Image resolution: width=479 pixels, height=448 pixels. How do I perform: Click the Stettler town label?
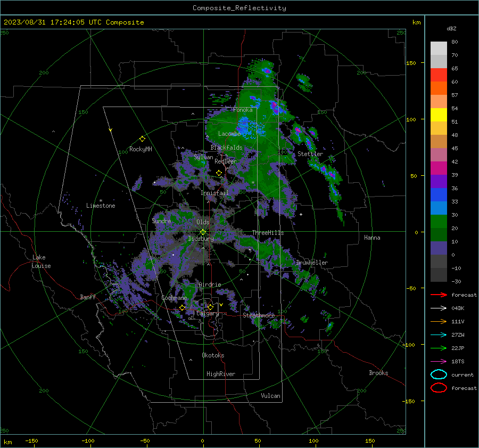coord(310,154)
